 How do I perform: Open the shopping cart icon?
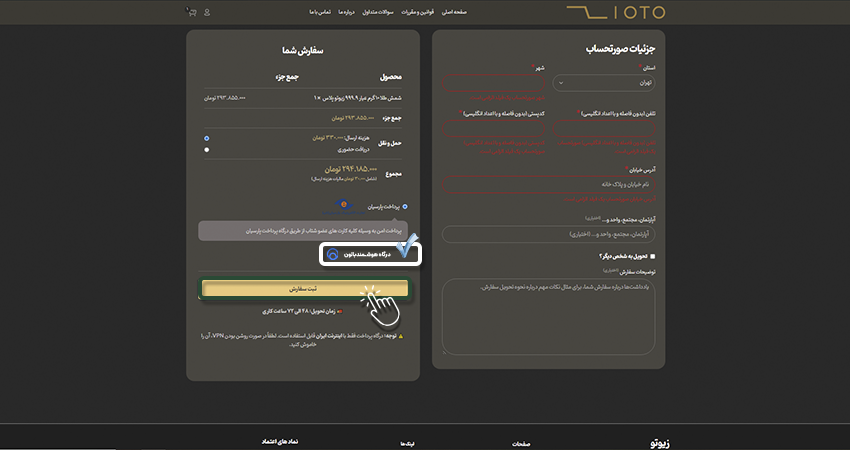pyautogui.click(x=191, y=11)
